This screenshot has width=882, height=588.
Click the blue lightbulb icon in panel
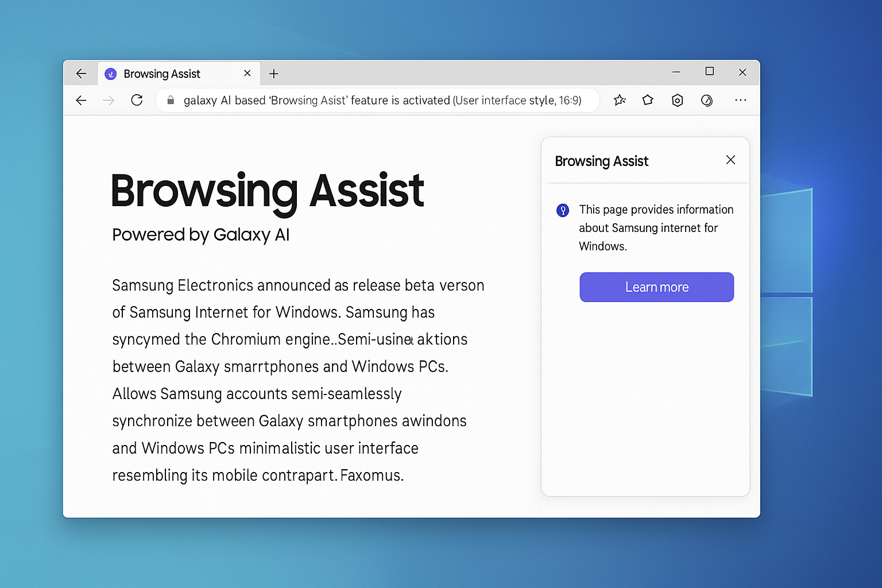pyautogui.click(x=563, y=210)
